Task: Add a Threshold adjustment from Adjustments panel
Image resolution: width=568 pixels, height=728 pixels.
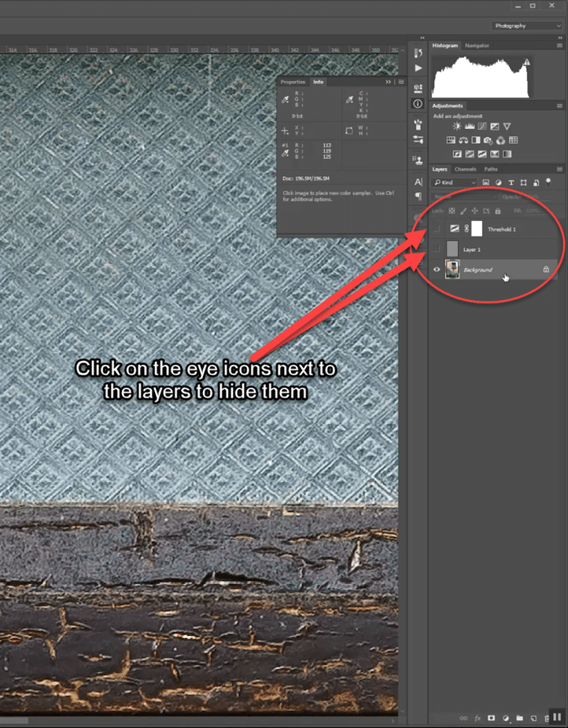Action: 482,153
